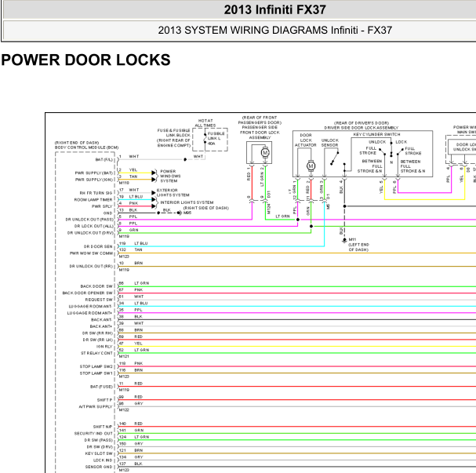
Task: Click the "DR SW (DRV)" pin label
Action: click(100, 446)
